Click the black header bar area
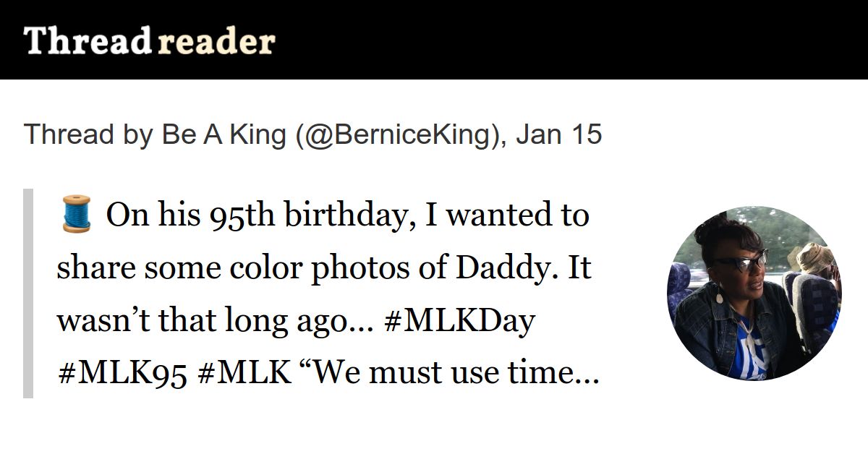Image resolution: width=868 pixels, height=454 pixels. (434, 40)
